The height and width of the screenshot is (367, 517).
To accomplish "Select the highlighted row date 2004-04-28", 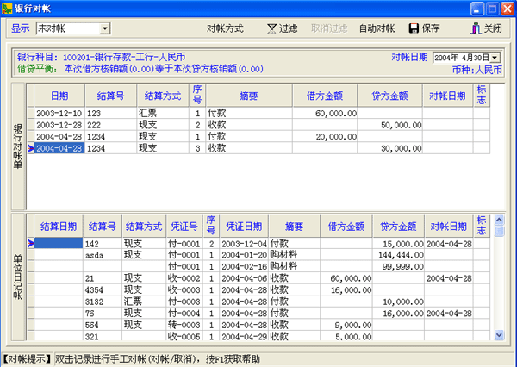I will (59, 149).
